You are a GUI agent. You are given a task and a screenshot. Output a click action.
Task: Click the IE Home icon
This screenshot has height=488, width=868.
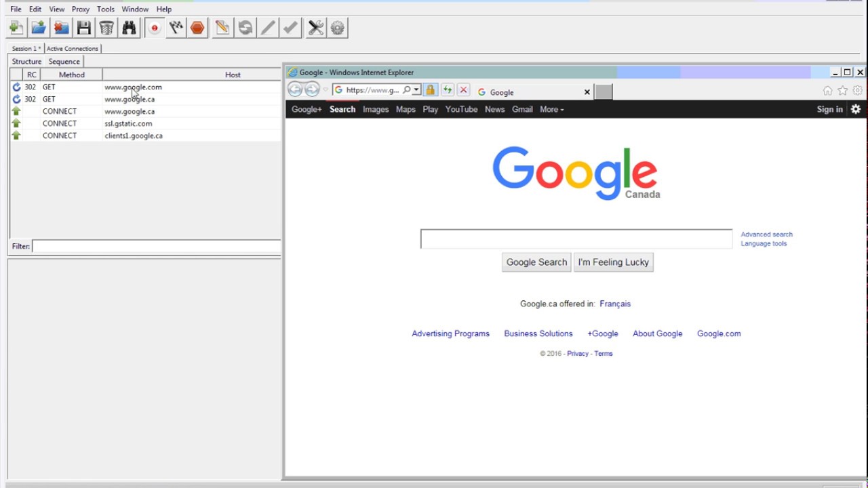coord(827,90)
